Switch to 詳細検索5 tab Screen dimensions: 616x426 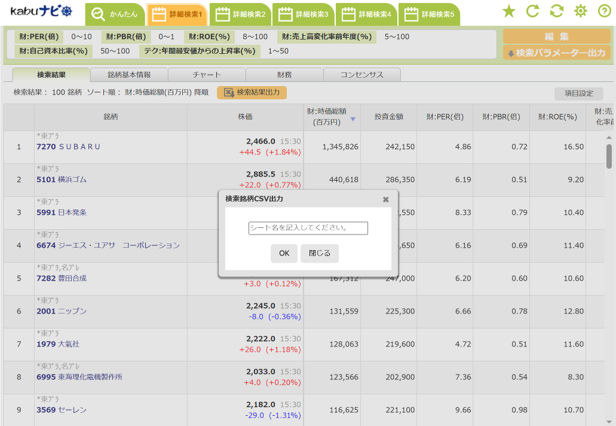(x=428, y=15)
